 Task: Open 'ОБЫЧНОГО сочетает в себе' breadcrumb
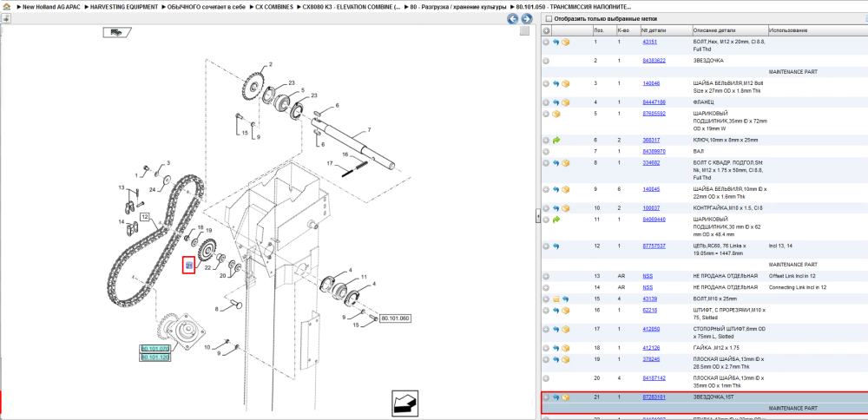[x=207, y=7]
